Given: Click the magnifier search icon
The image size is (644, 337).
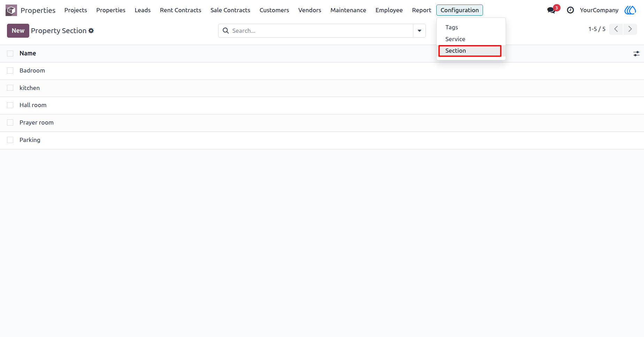Looking at the screenshot, I should point(226,31).
